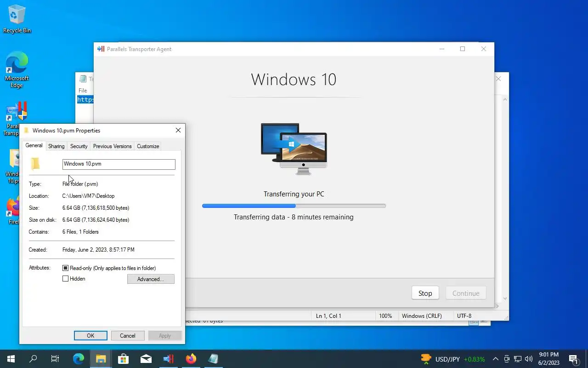Click Notepad 'Ln 1, Col 1' status
Image resolution: width=588 pixels, height=368 pixels.
(x=328, y=316)
